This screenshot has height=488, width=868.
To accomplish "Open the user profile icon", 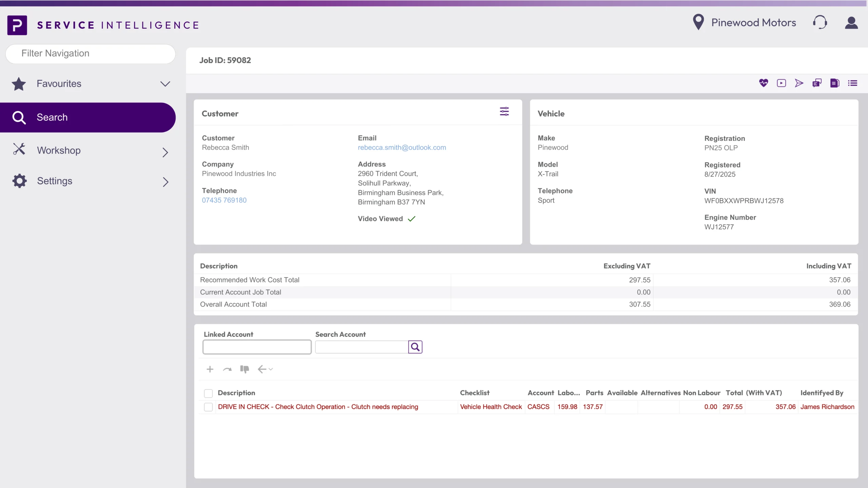I will (x=851, y=23).
